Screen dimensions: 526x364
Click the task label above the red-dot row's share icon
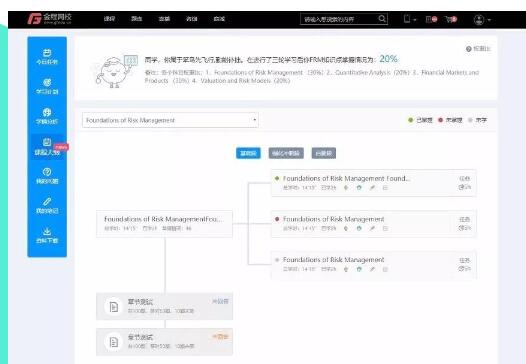pyautogui.click(x=465, y=219)
